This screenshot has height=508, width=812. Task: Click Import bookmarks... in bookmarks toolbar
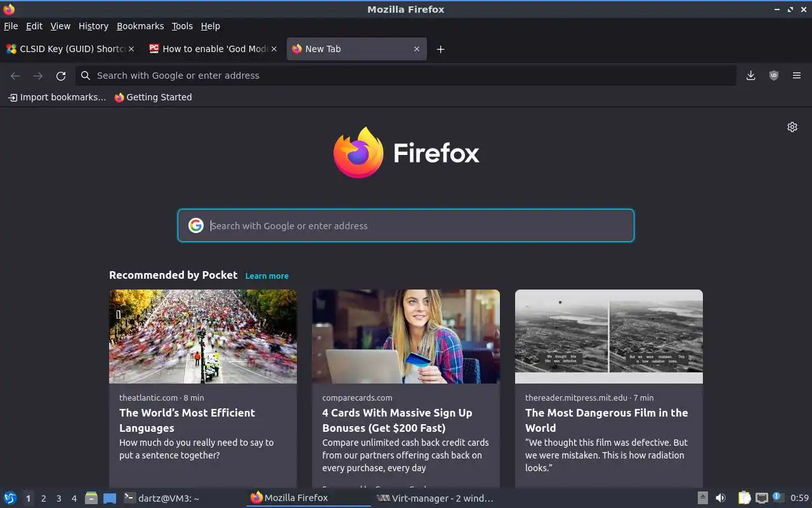[x=57, y=97]
